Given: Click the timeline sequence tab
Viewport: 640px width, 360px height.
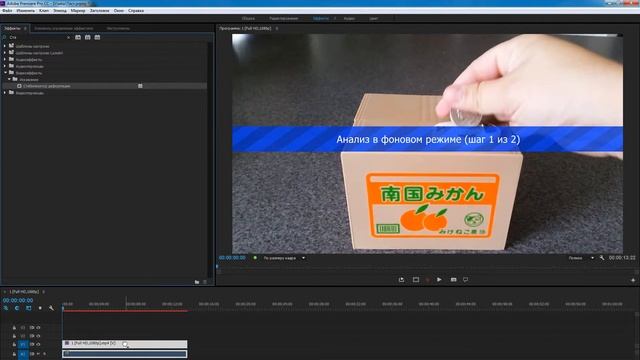Looking at the screenshot, I should coord(24,292).
